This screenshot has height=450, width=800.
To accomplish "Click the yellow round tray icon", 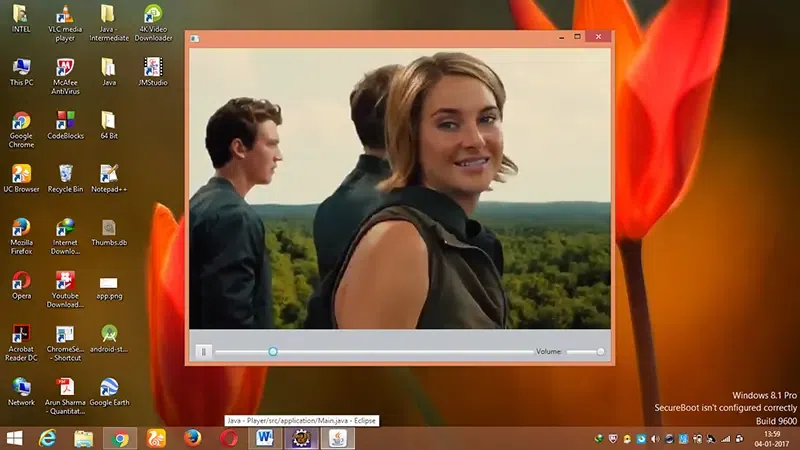I will tap(627, 439).
